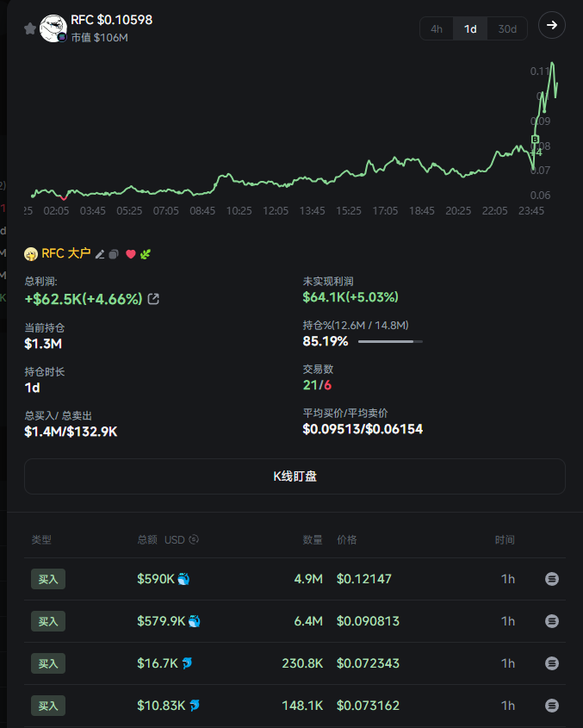583x728 pixels.
Task: Click the 85.19% holding progress bar
Action: (x=390, y=342)
